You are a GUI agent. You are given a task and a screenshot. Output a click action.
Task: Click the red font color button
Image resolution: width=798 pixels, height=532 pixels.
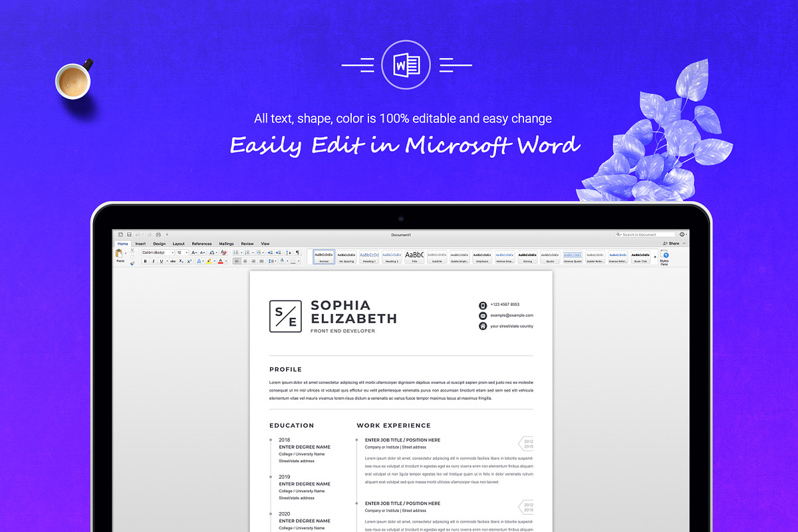[221, 261]
